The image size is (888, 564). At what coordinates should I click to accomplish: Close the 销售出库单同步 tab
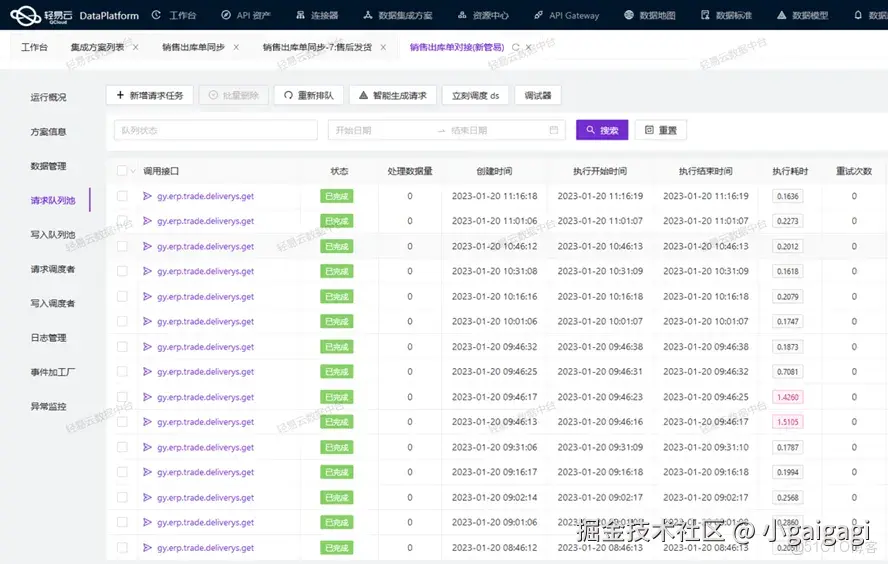pyautogui.click(x=236, y=47)
